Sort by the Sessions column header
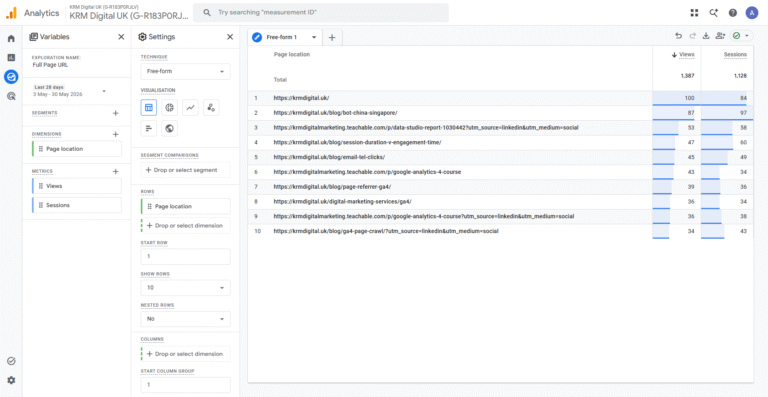This screenshot has height=397, width=768. [735, 55]
